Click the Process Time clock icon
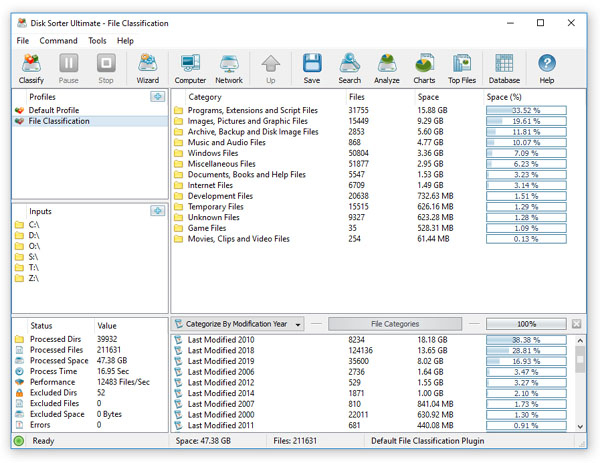This screenshot has height=463, width=600. [20, 371]
